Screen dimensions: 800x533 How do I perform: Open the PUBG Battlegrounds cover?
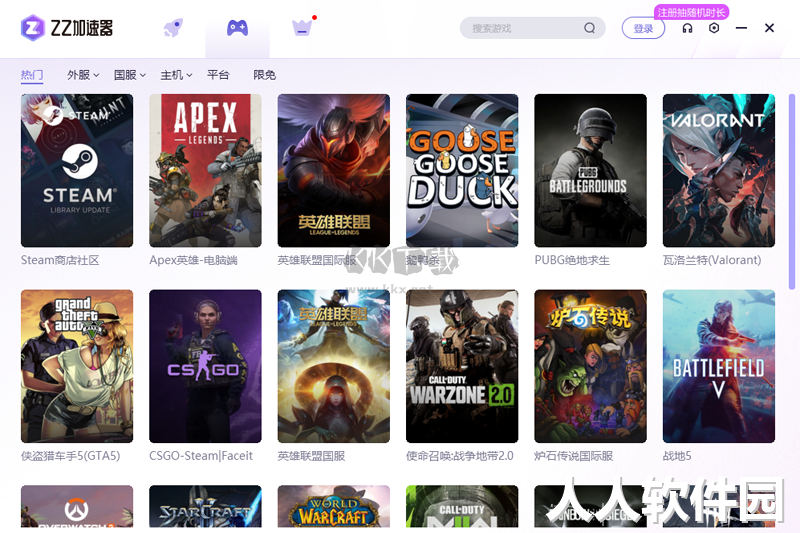(590, 170)
